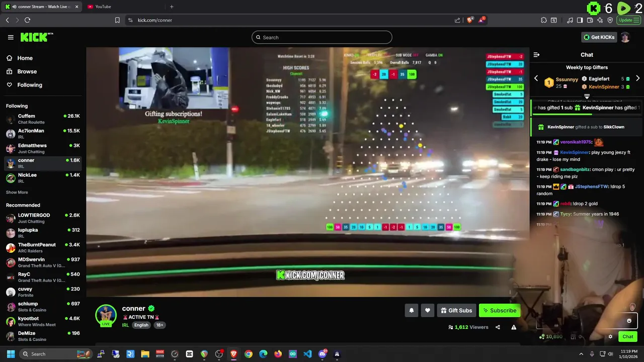This screenshot has height=362, width=644.
Task: Share this page via address bar icon
Action: (457, 20)
